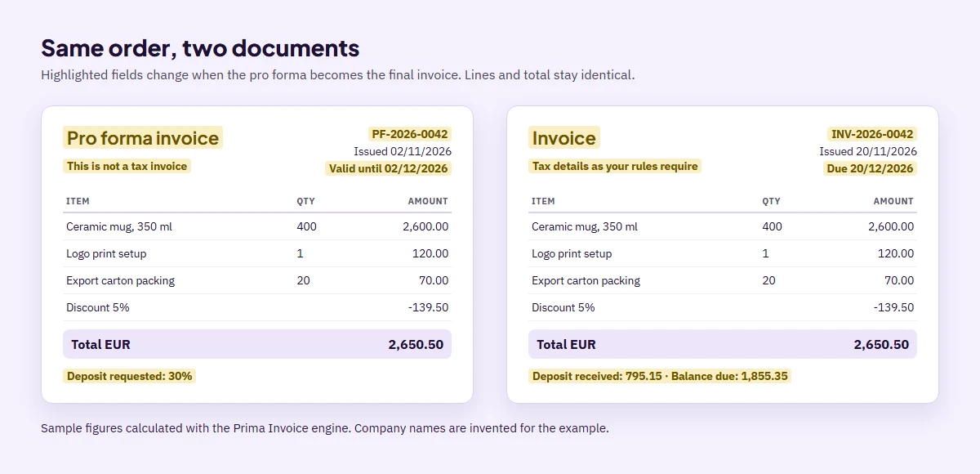
Task: Click -139.50 discount amount in pro forma
Action: 428,307
